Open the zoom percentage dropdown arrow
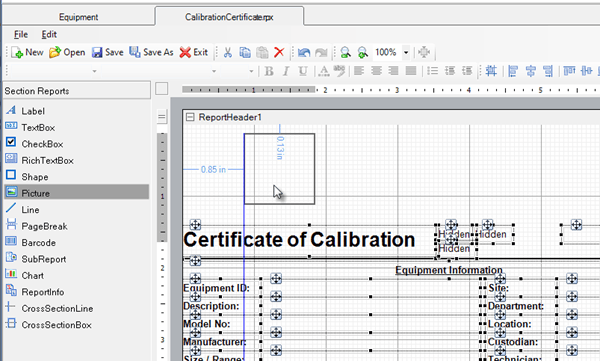 [x=406, y=52]
